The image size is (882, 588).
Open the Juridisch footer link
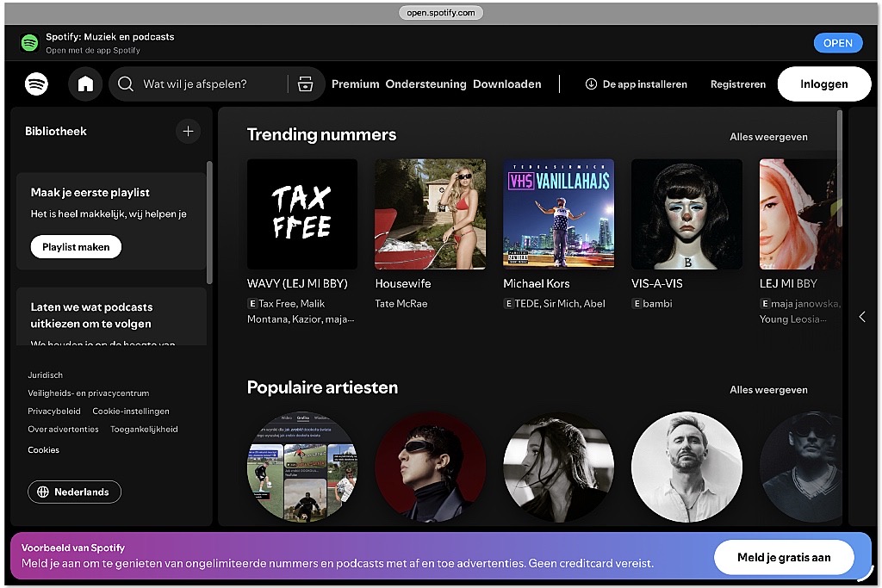point(46,375)
